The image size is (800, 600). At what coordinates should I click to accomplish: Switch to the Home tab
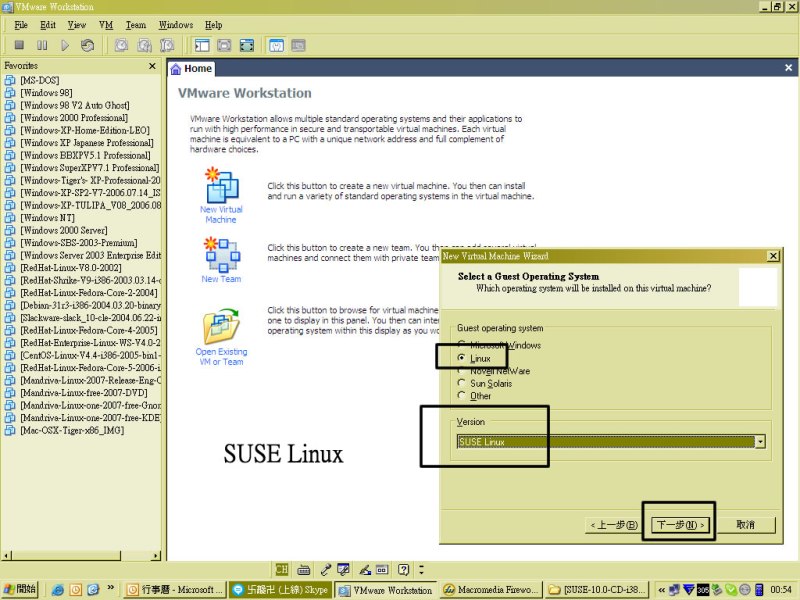click(192, 69)
